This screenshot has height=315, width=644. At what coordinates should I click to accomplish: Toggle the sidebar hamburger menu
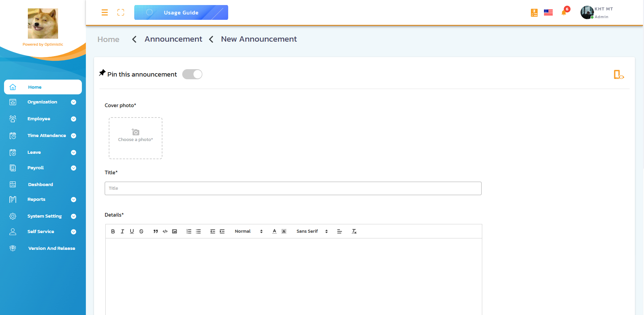pos(105,12)
